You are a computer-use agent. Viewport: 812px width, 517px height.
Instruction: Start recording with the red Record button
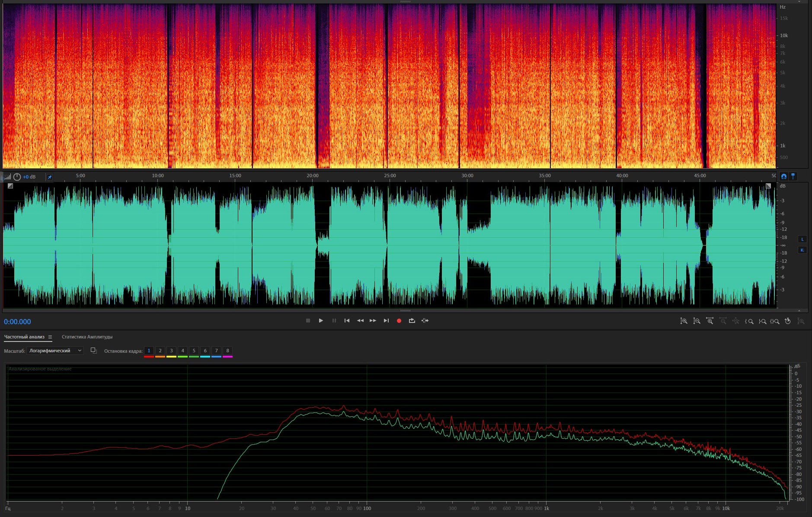399,321
